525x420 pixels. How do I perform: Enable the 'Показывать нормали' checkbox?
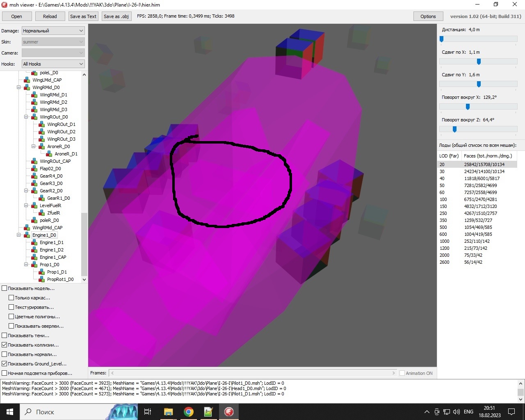(x=5, y=354)
